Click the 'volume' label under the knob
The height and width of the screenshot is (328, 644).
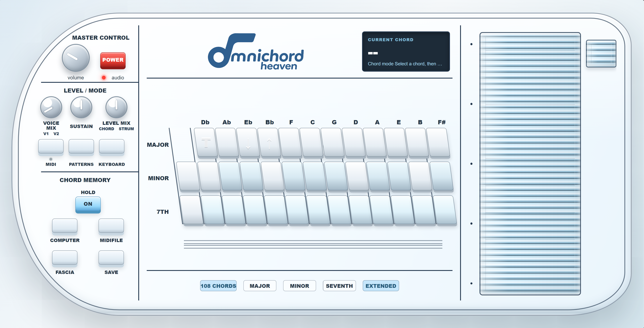(76, 78)
